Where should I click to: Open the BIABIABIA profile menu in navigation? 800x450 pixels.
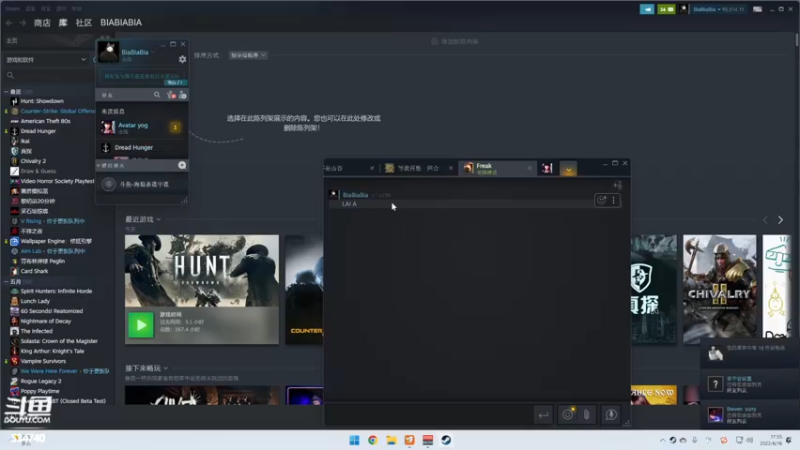121,22
